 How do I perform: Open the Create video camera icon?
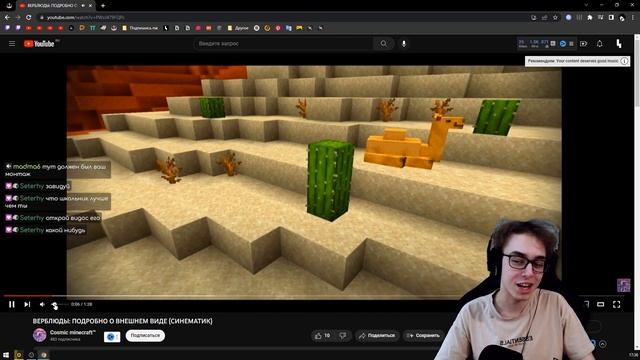click(x=583, y=44)
